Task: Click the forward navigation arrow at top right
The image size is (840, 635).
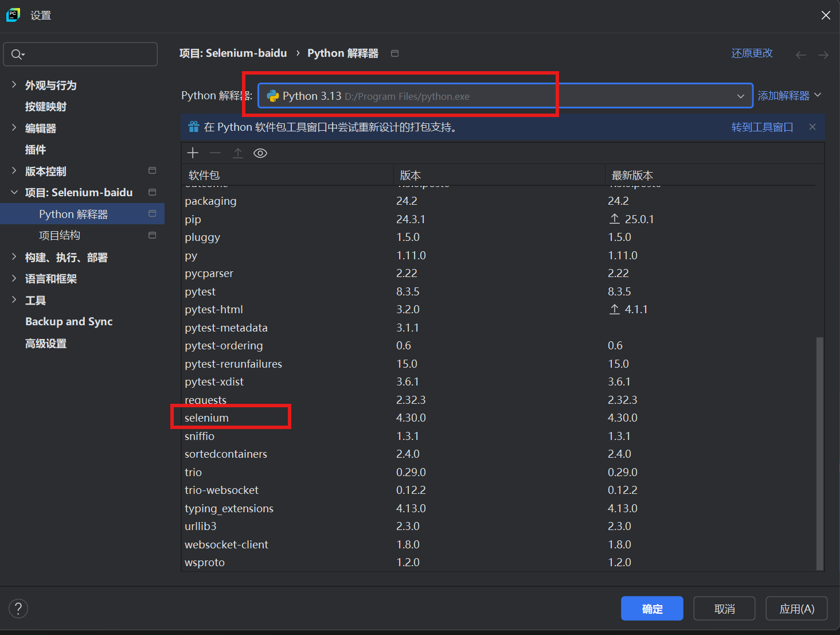Action: (x=823, y=54)
